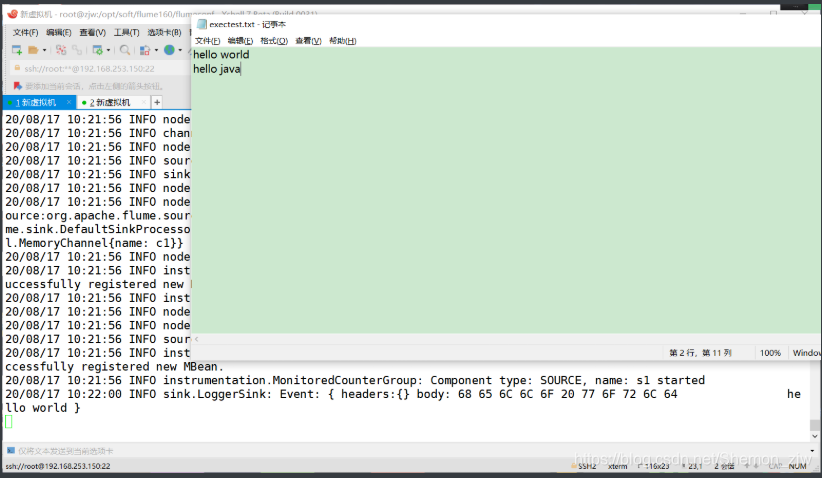Click red bookmark flag icon in Xshell
Viewport: 822px width, 478px height.
[x=17, y=86]
